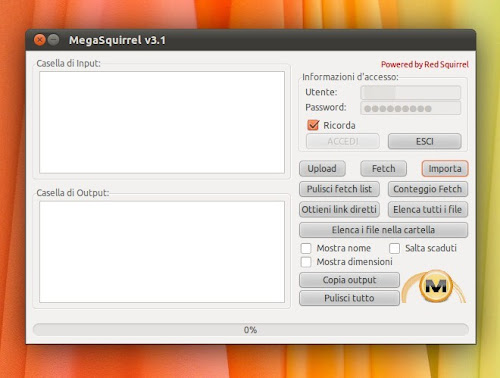
Task: Click the Conteggio Fetch button
Action: point(428,189)
